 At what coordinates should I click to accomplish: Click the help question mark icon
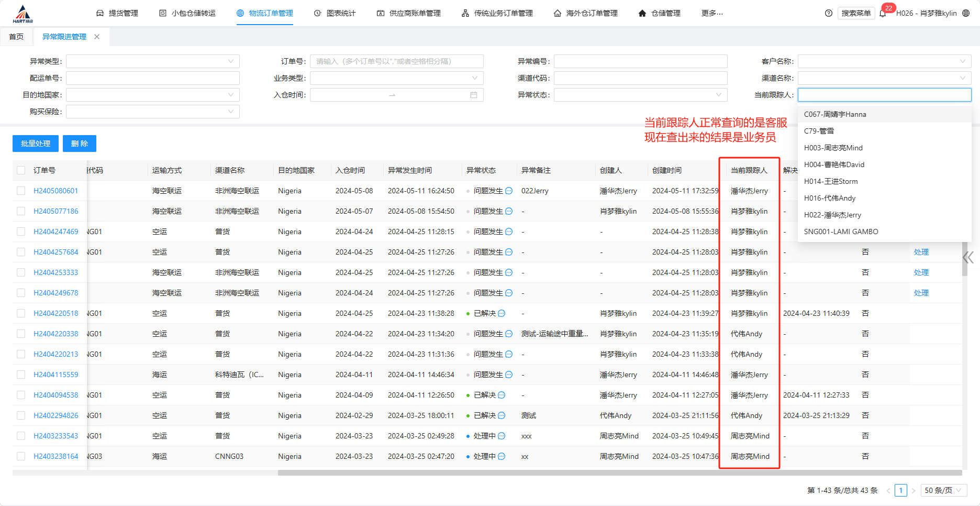[828, 13]
